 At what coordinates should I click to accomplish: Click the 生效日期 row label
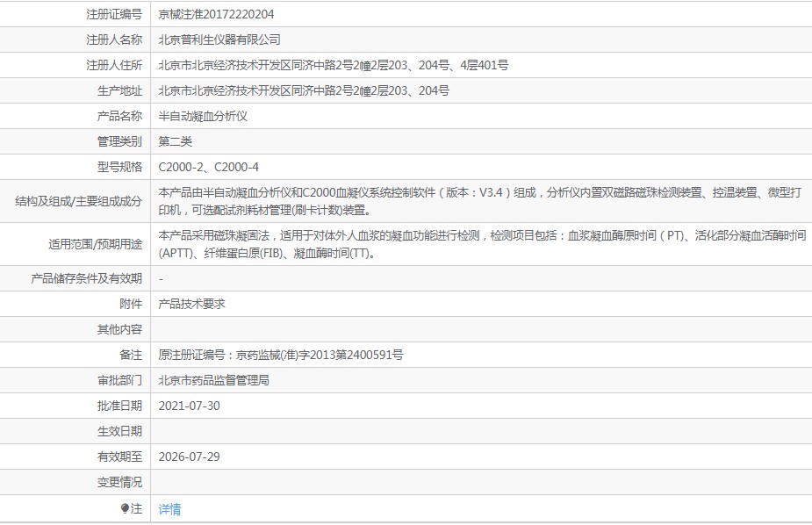119,431
